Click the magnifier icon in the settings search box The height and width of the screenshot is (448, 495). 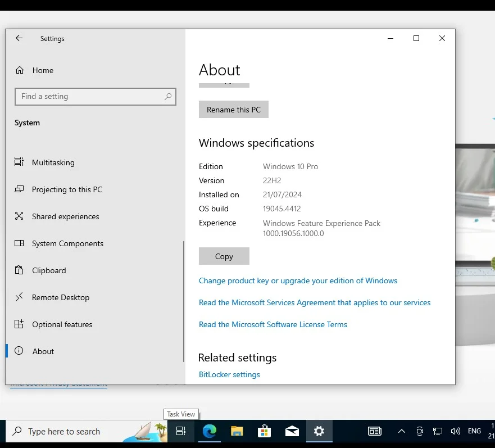[168, 96]
